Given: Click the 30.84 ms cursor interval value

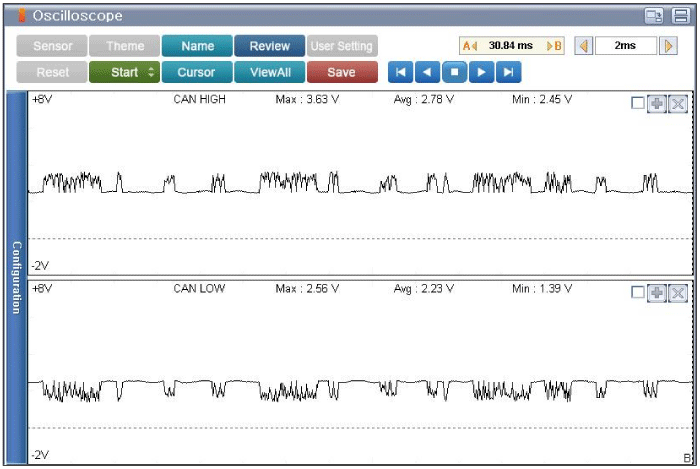Looking at the screenshot, I should (511, 46).
